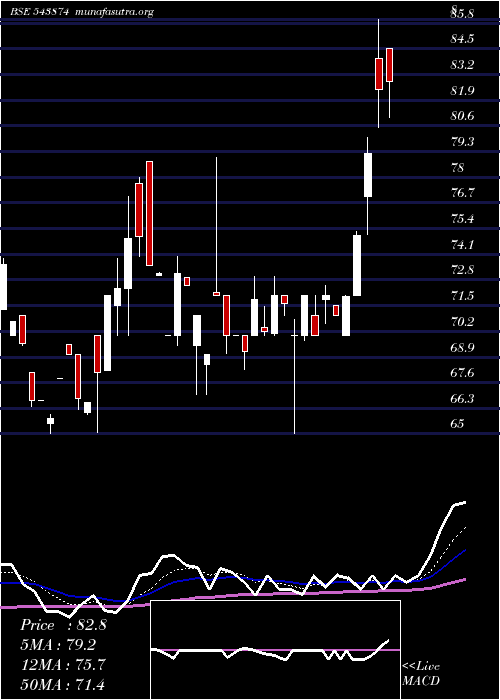Screen dimensions: 500x700
Task: Click the 79.3 price axis label
Action: (x=462, y=142)
